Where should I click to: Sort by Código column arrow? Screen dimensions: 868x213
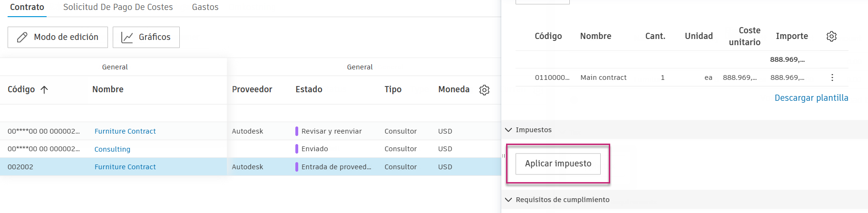tap(44, 89)
